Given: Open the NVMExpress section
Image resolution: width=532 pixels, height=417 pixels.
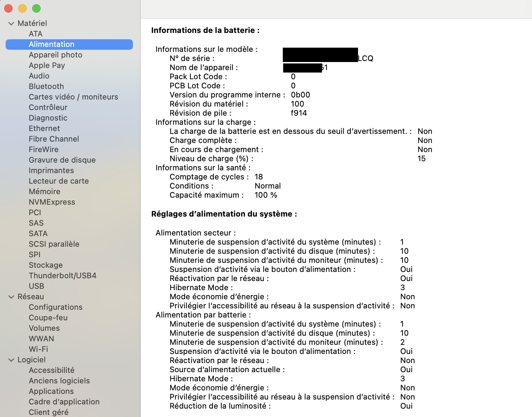Looking at the screenshot, I should (x=52, y=202).
